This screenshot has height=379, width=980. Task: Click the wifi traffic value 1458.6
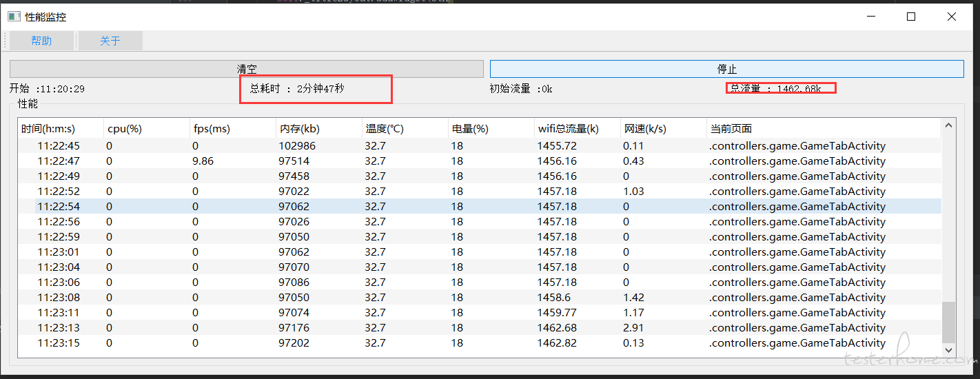click(x=553, y=297)
